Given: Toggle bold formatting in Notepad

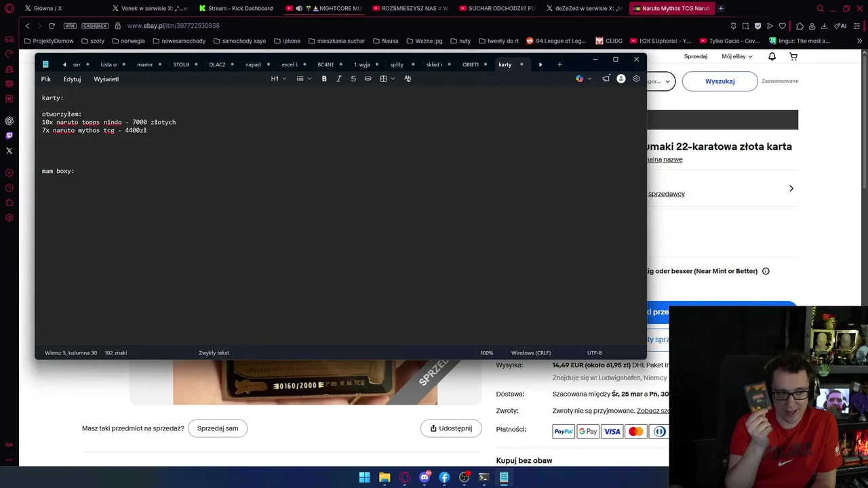Looking at the screenshot, I should [324, 79].
